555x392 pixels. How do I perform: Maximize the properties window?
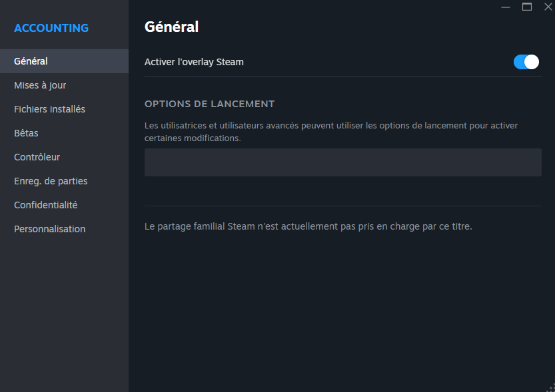click(527, 7)
